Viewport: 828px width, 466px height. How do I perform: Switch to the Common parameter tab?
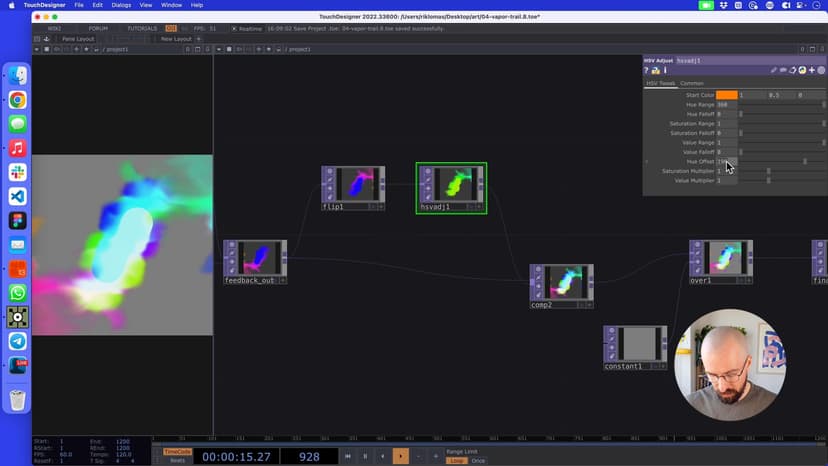[x=692, y=83]
